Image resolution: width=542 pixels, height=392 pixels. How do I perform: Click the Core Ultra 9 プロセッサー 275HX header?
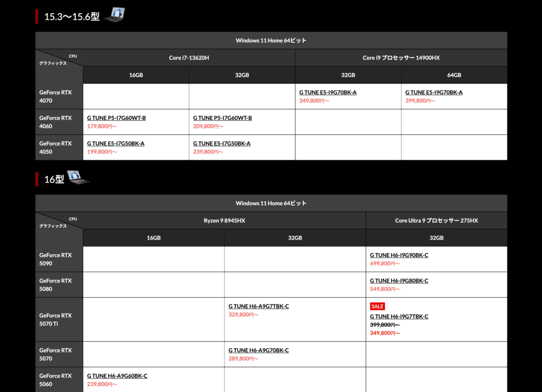pyautogui.click(x=437, y=221)
